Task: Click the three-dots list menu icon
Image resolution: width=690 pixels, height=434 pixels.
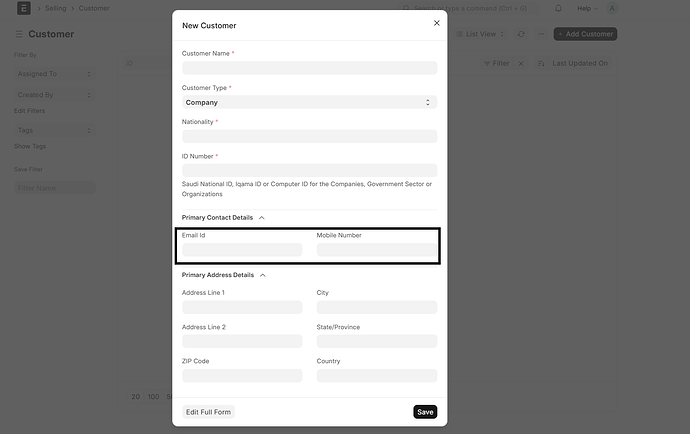Action: click(542, 34)
